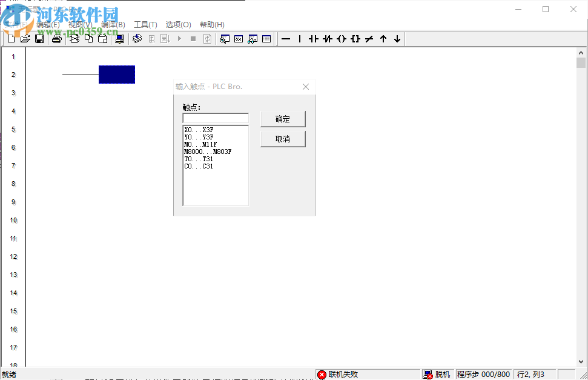Print the ladder diagram with printer icon
Screen dimensions: 588x380
coord(57,39)
